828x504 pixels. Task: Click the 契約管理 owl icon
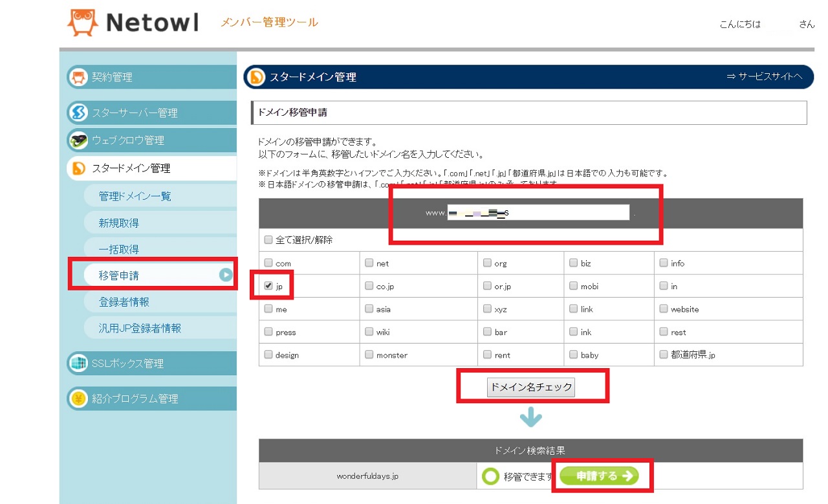coord(78,77)
